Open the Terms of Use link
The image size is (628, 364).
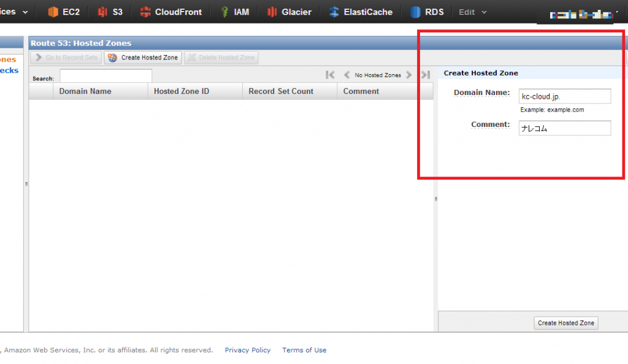click(304, 350)
